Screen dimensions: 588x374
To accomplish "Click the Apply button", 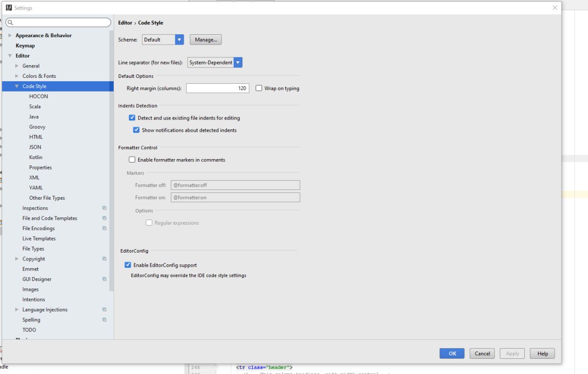I will click(x=513, y=353).
